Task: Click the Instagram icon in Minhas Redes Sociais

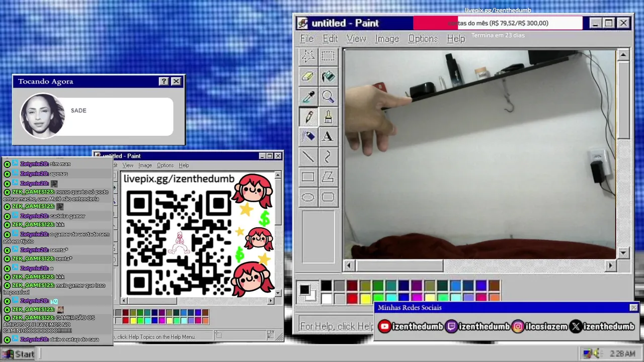Action: pyautogui.click(x=518, y=326)
